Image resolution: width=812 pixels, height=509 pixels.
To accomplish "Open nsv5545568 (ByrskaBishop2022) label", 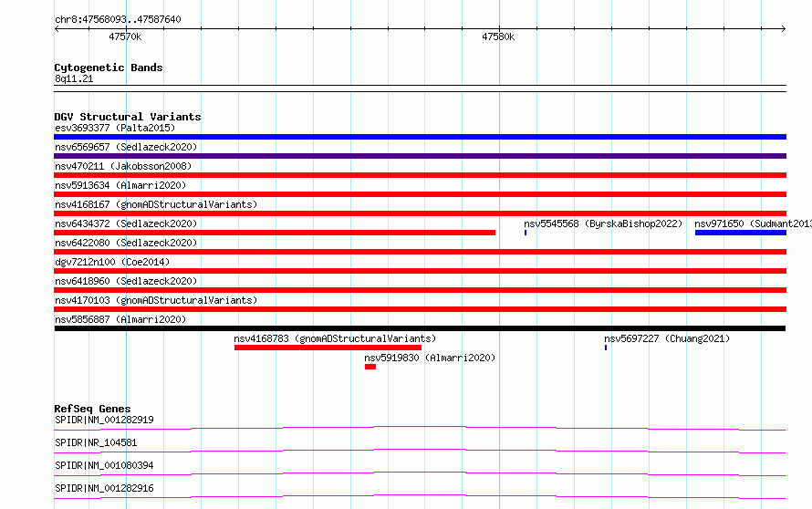I will coord(603,223).
